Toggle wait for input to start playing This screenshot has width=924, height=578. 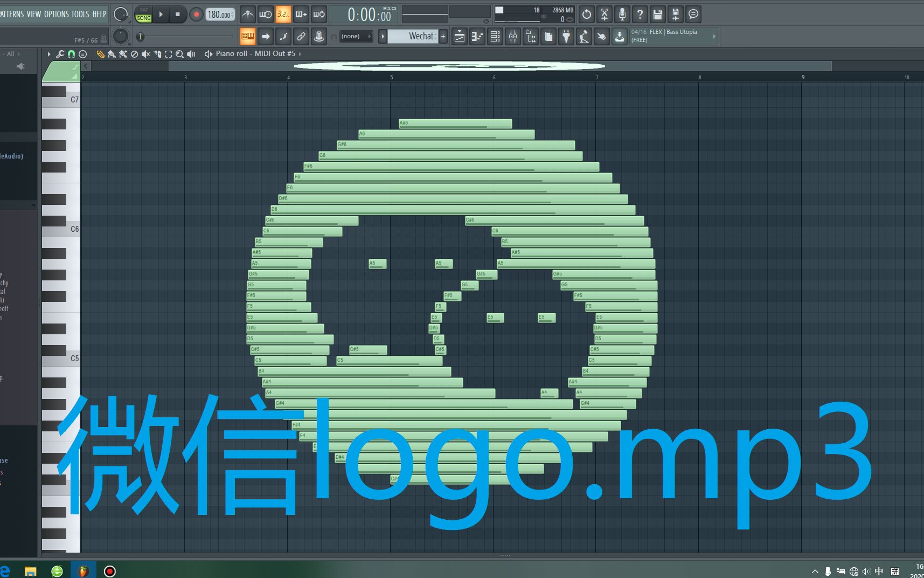(265, 15)
